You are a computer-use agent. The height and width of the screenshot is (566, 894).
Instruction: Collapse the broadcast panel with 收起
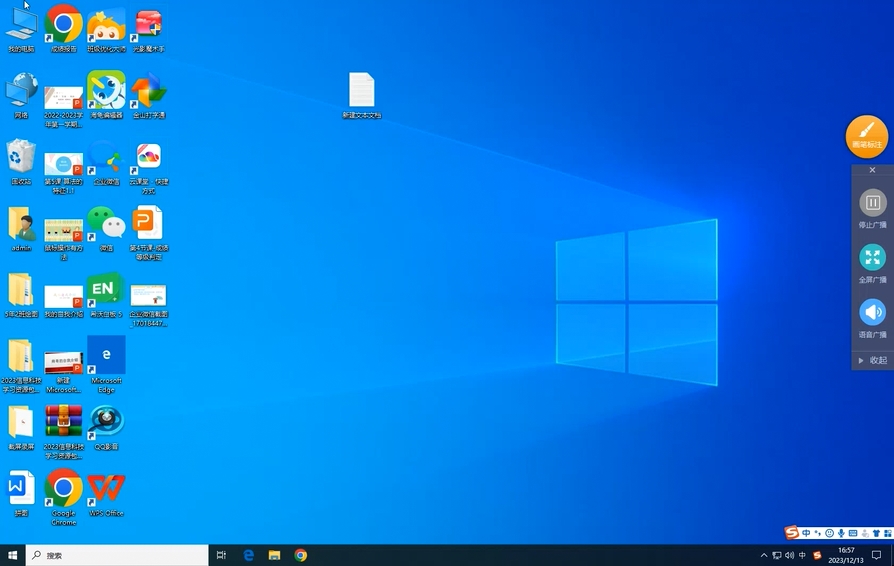[872, 360]
